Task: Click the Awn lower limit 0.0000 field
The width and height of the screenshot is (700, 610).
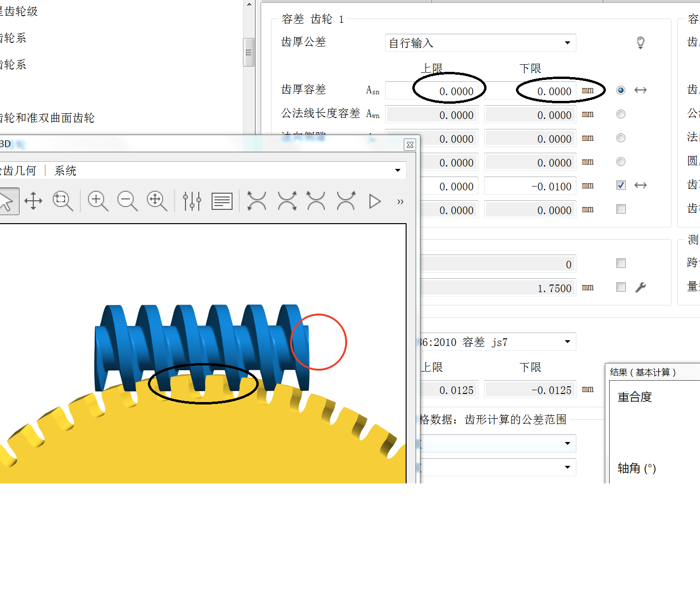Action: click(x=530, y=114)
